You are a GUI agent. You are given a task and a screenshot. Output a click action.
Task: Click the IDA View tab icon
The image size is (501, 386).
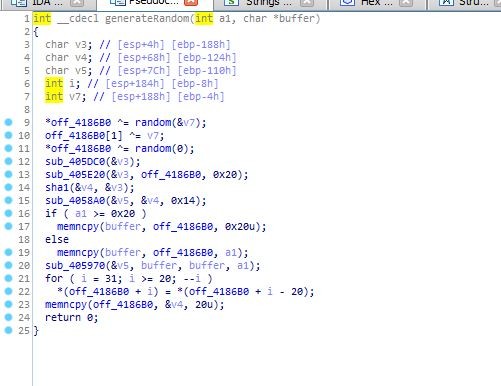(19, 3)
